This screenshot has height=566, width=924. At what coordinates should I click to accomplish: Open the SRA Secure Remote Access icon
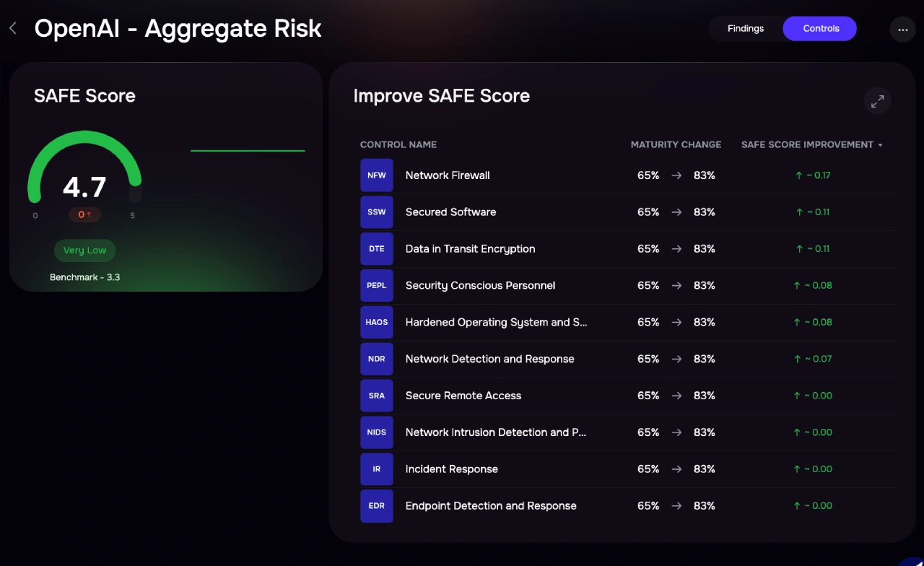coord(377,396)
